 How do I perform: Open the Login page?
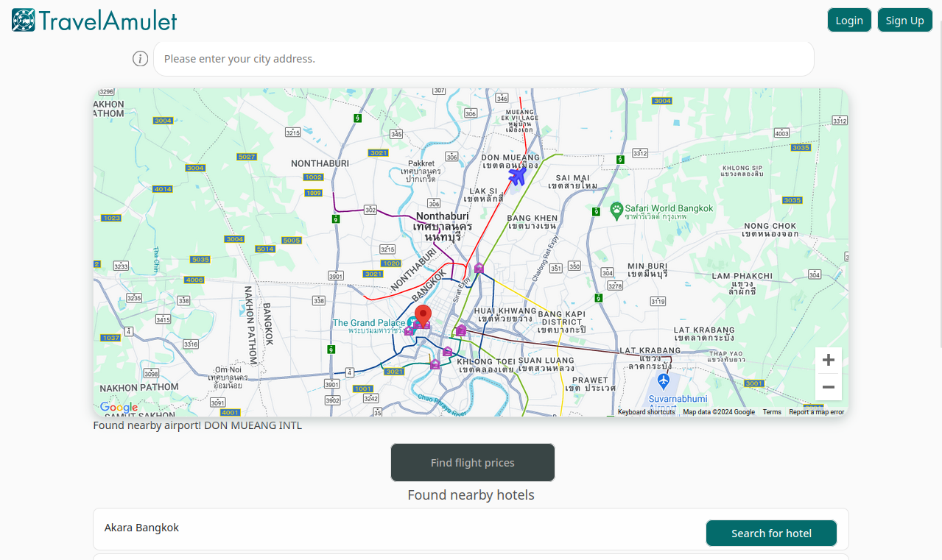tap(848, 20)
